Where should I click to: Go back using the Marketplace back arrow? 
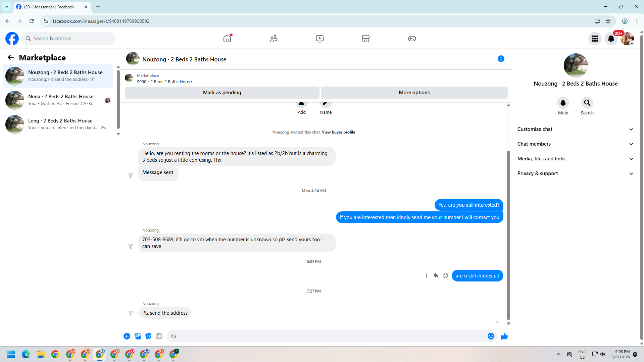pyautogui.click(x=11, y=58)
